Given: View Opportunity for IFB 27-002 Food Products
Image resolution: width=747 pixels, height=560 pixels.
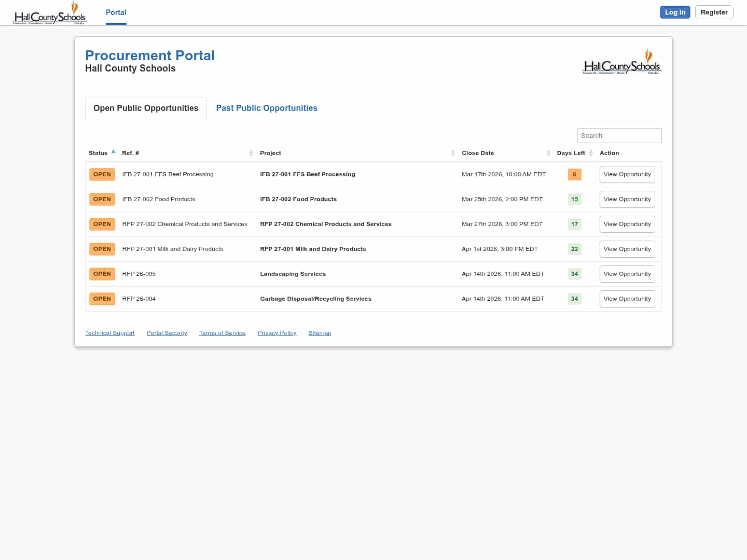Looking at the screenshot, I should (627, 199).
